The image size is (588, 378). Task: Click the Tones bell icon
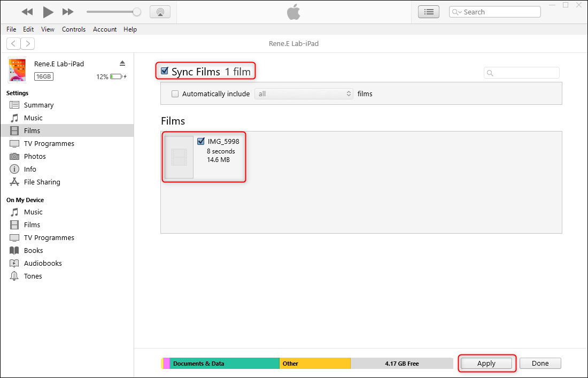coord(14,276)
